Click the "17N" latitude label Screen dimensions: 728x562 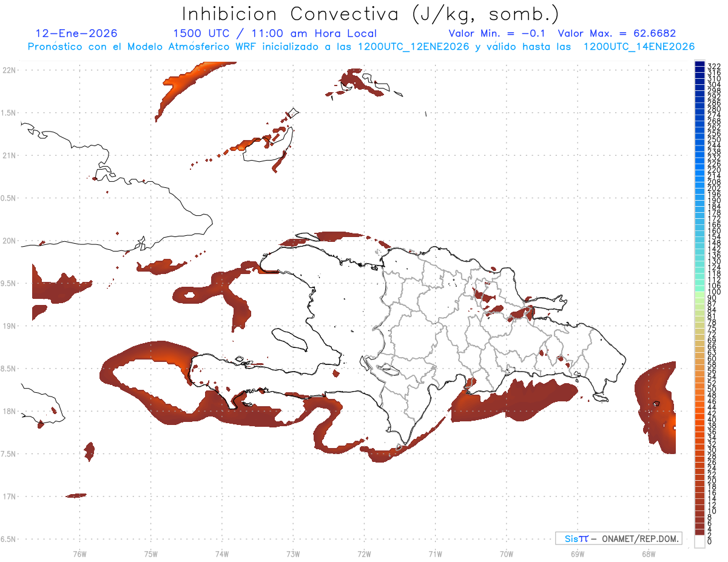click(8, 497)
